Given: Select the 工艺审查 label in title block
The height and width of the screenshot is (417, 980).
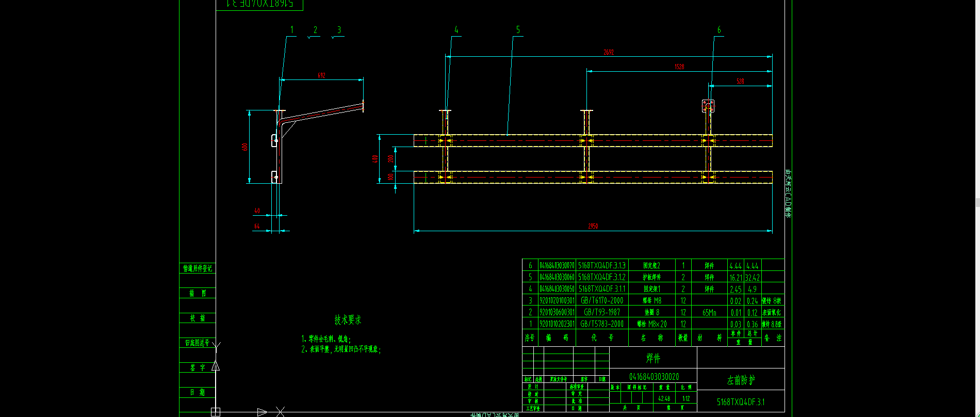Looking at the screenshot, I should coord(533,408).
